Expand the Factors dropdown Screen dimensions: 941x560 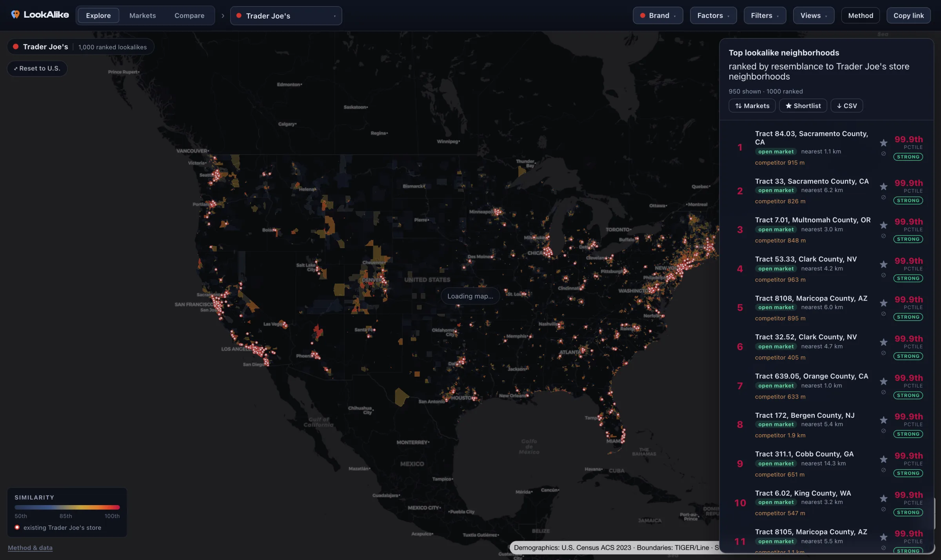(713, 16)
